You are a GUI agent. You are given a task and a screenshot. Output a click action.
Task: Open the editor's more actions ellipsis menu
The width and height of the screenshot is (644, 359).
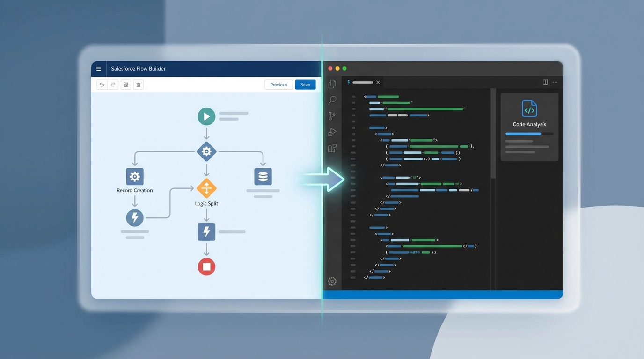pyautogui.click(x=555, y=82)
